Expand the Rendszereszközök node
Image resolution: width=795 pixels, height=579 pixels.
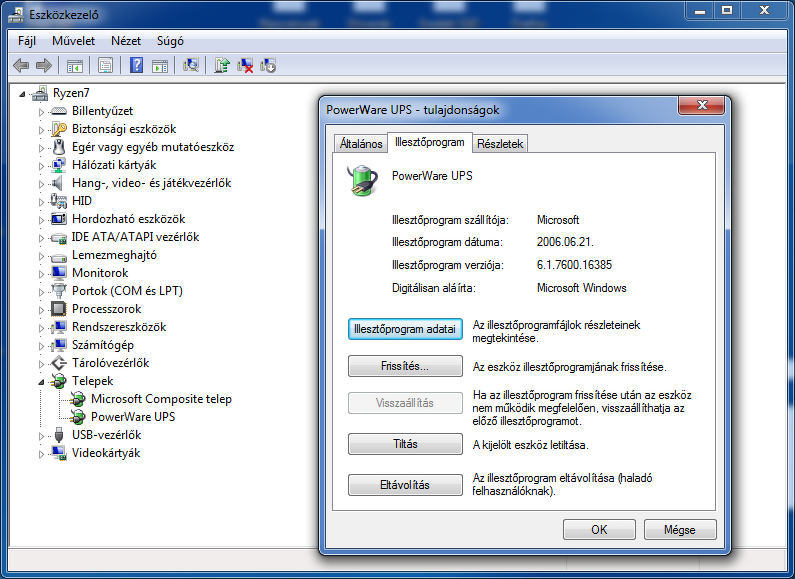41,328
